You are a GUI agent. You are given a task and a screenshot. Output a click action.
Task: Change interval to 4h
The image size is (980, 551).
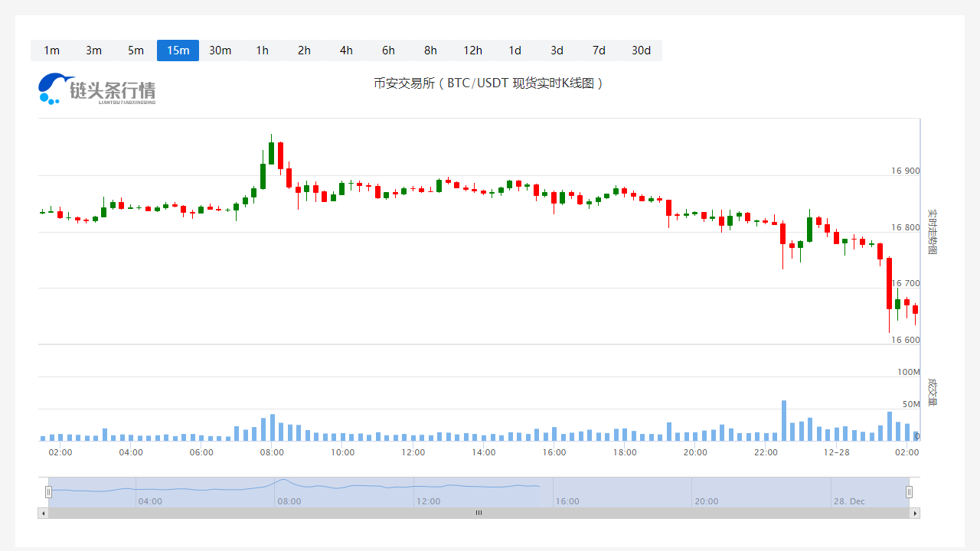(346, 51)
